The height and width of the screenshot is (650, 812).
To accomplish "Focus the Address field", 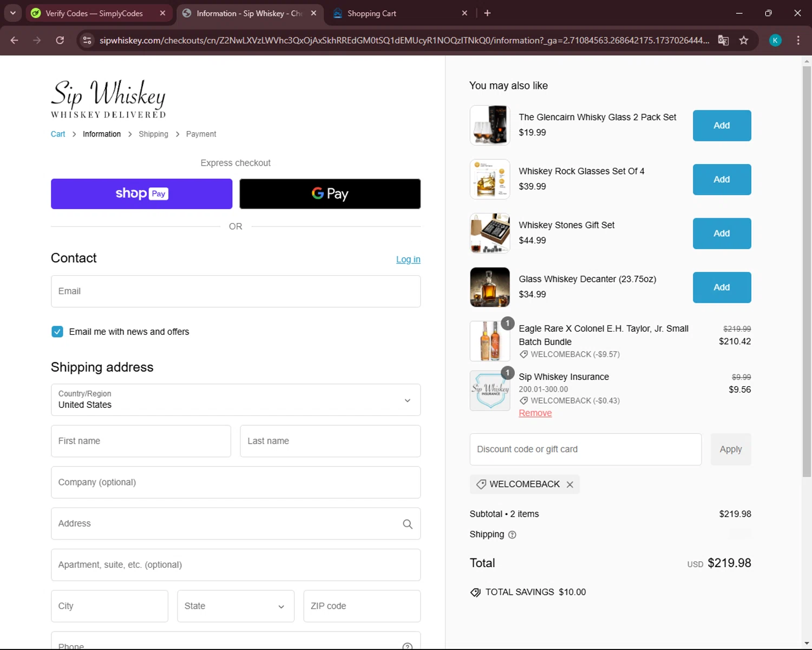I will click(x=235, y=523).
